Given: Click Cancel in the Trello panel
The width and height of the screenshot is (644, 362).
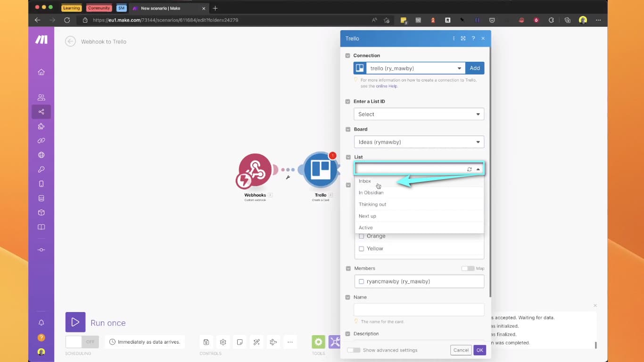Looking at the screenshot, I should coord(461,350).
